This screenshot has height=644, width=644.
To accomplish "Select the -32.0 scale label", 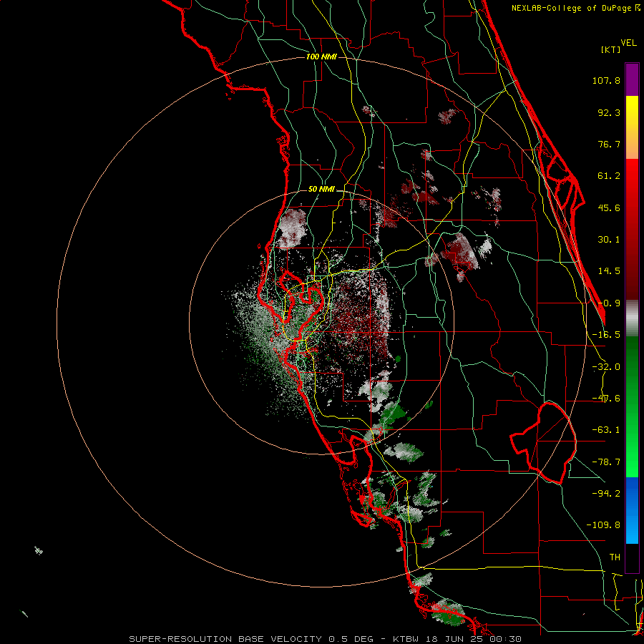I will pyautogui.click(x=606, y=367).
